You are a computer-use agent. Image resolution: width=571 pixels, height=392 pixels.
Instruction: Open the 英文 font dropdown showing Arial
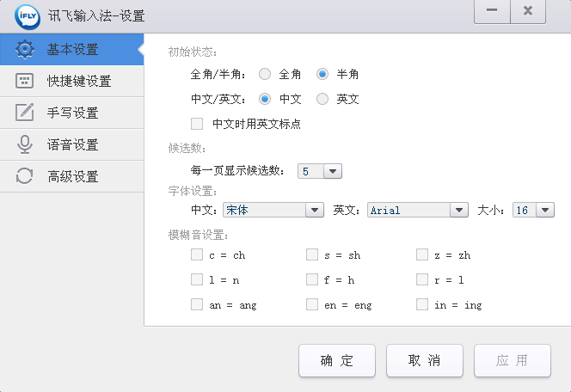(x=459, y=210)
